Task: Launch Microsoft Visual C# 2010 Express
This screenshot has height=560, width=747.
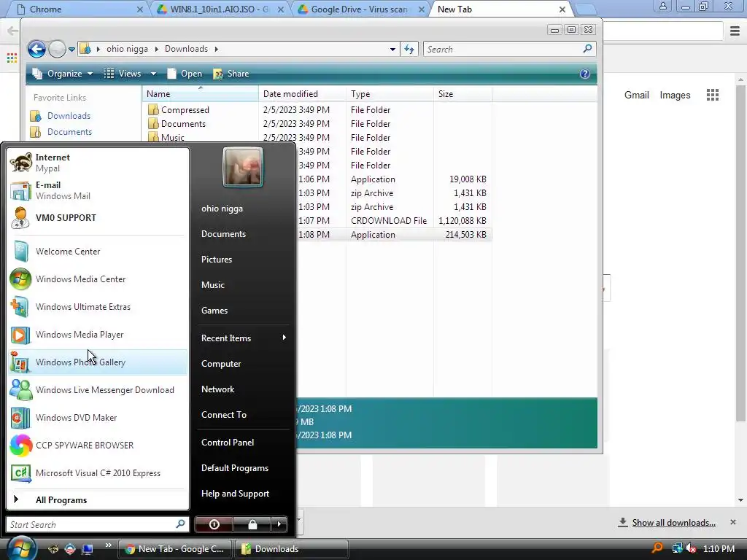Action: [98, 472]
